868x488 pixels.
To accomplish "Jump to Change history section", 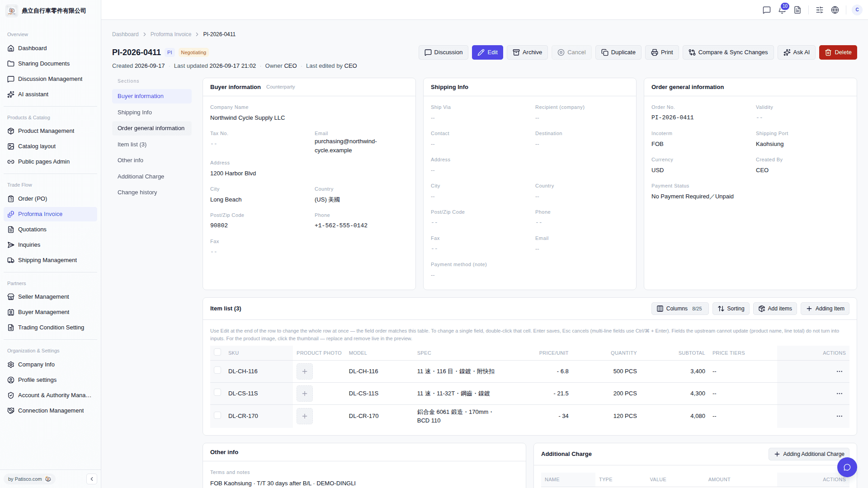I will click(152, 192).
